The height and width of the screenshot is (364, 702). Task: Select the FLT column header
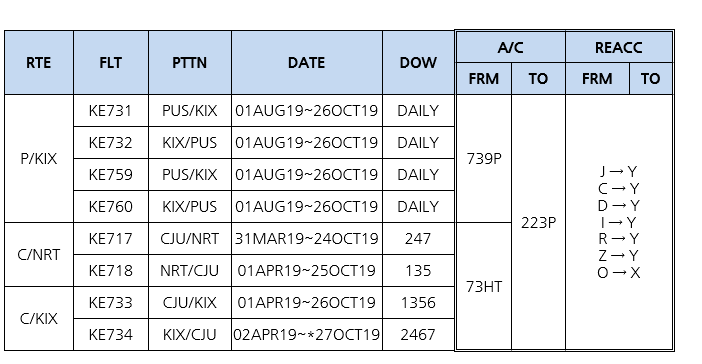tap(111, 63)
